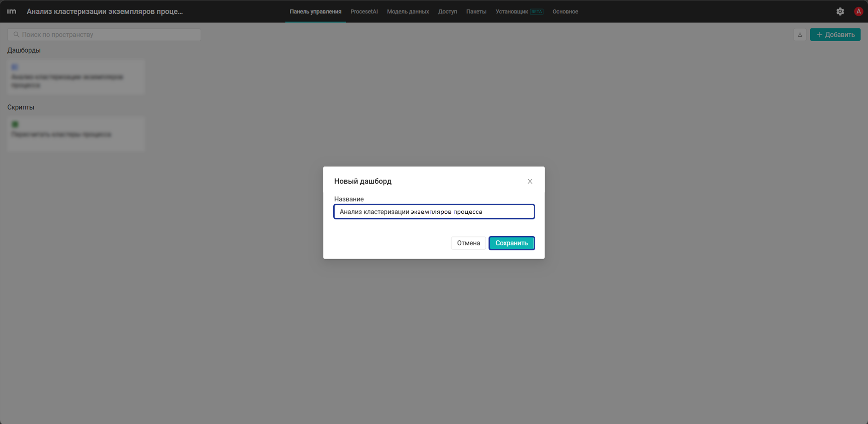
Task: Click the Название input field
Action: point(434,212)
